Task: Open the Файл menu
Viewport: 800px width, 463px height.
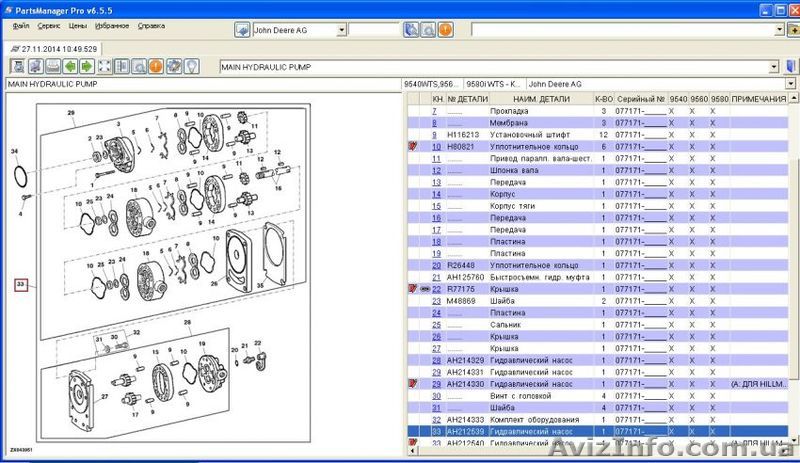Action: [21, 26]
